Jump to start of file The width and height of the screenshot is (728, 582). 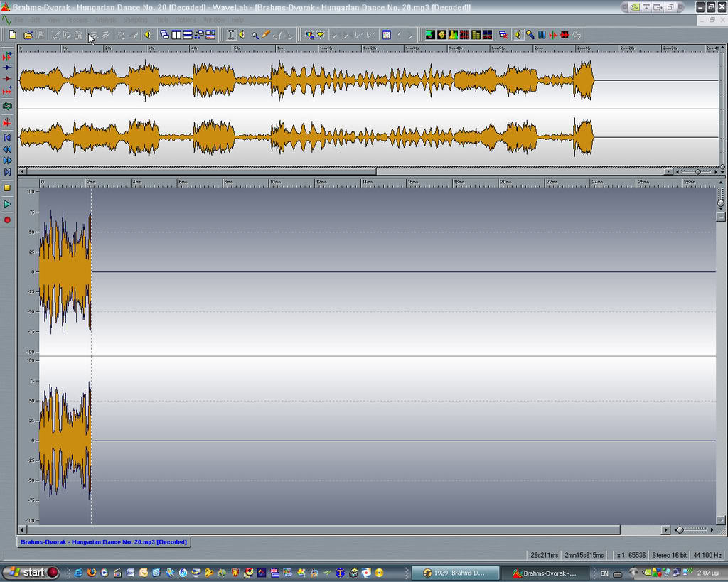7,137
